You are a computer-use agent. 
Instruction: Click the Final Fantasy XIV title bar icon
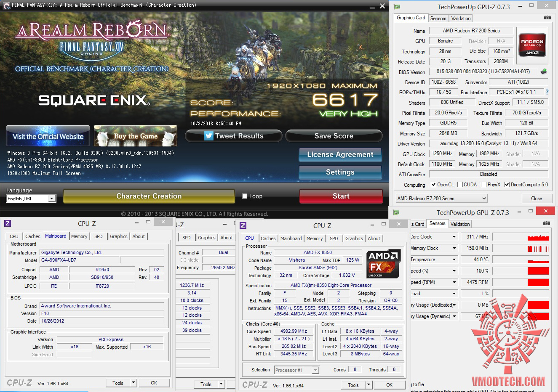[x=6, y=5]
